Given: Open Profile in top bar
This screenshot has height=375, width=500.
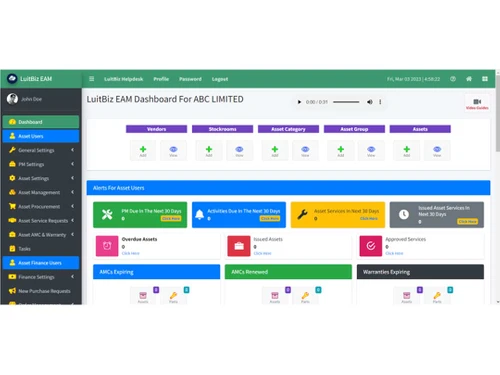Looking at the screenshot, I should pos(161,79).
